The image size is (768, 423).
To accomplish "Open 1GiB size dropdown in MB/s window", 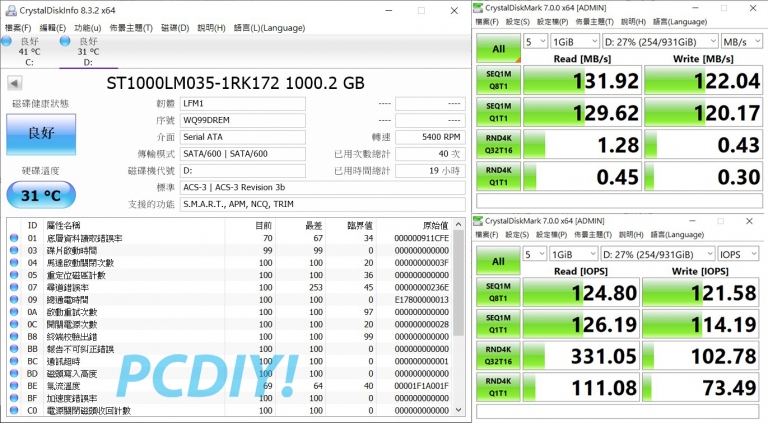I will 575,42.
